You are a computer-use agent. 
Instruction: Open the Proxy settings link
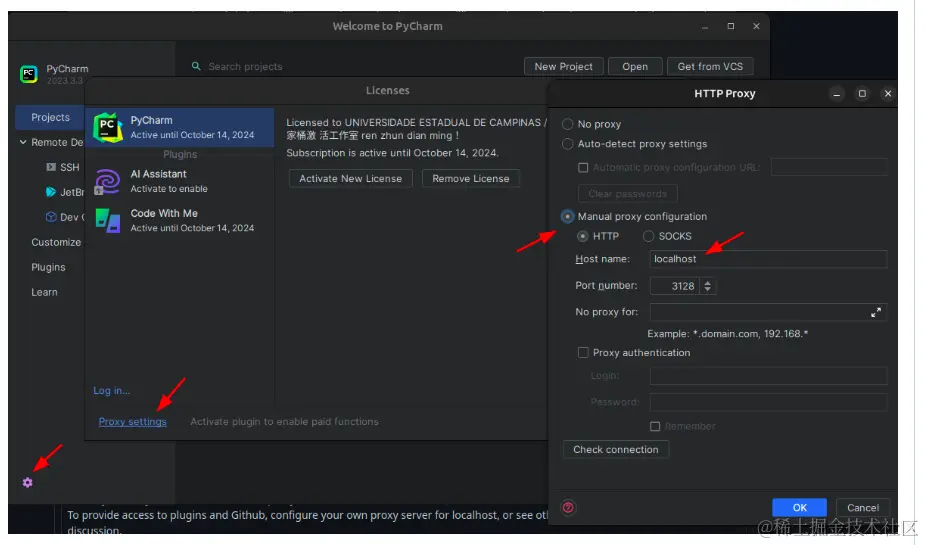tap(132, 422)
